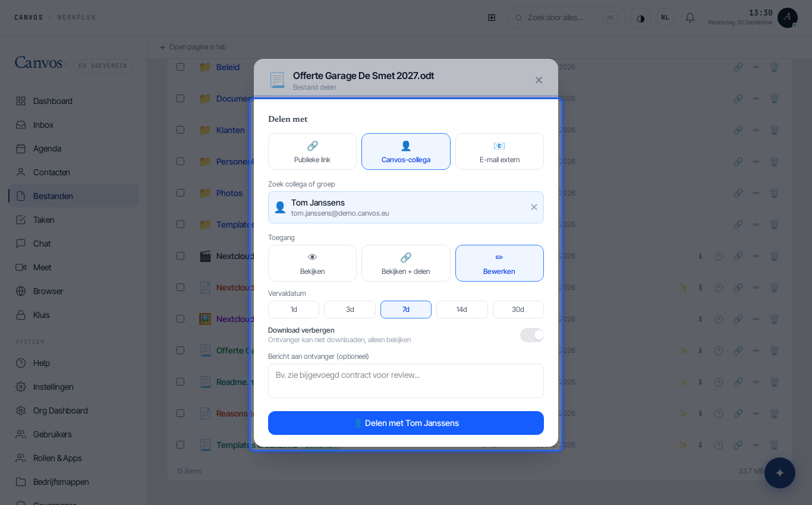Image resolution: width=812 pixels, height=505 pixels.
Task: Click the Bericht aan ontvanger text area
Action: tap(406, 381)
